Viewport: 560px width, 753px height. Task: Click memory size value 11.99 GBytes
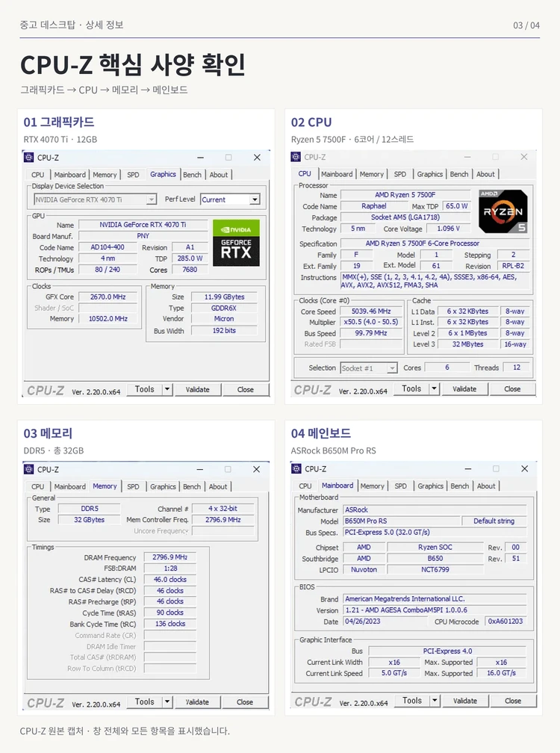coord(224,297)
